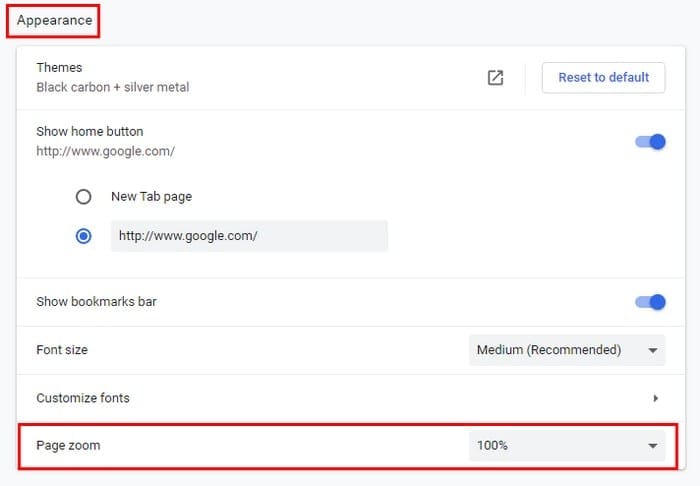Viewport: 700px width, 486px height.
Task: Select the custom URL radio button
Action: click(x=83, y=236)
